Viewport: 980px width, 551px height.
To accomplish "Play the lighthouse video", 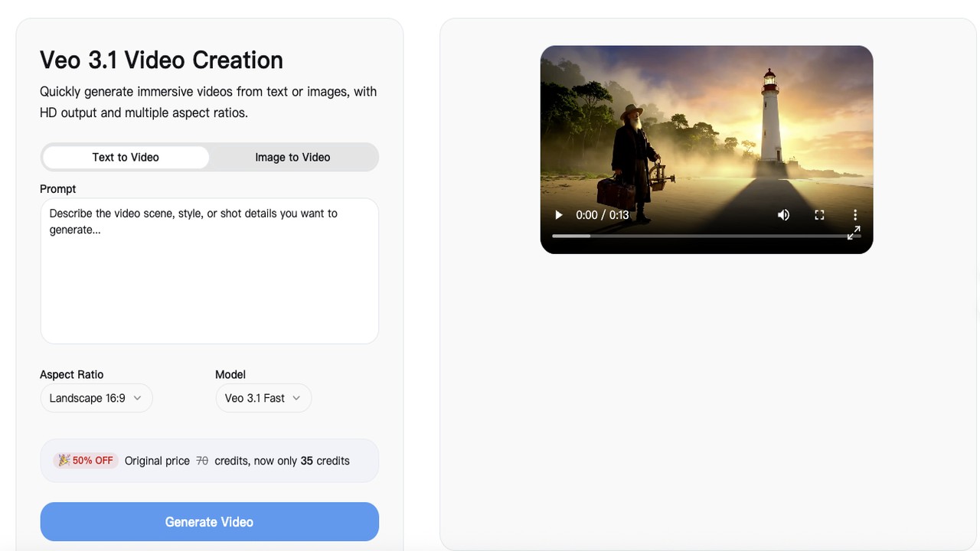I will click(x=559, y=215).
